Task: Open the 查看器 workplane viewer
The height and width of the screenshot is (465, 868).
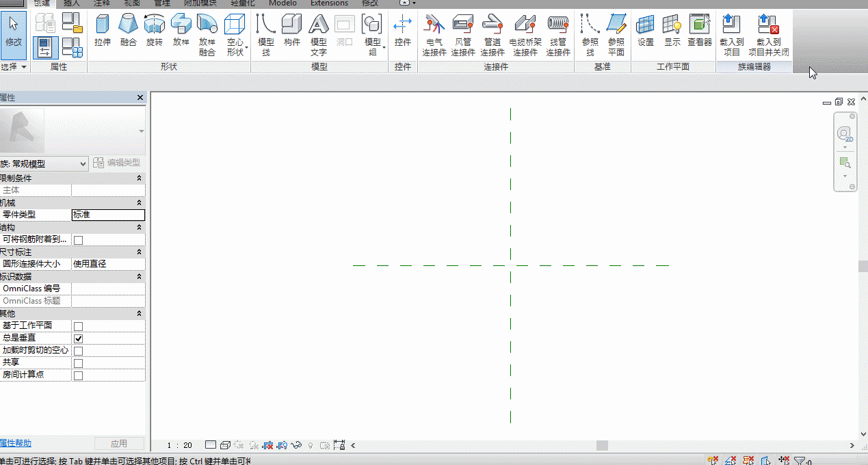Action: click(700, 31)
